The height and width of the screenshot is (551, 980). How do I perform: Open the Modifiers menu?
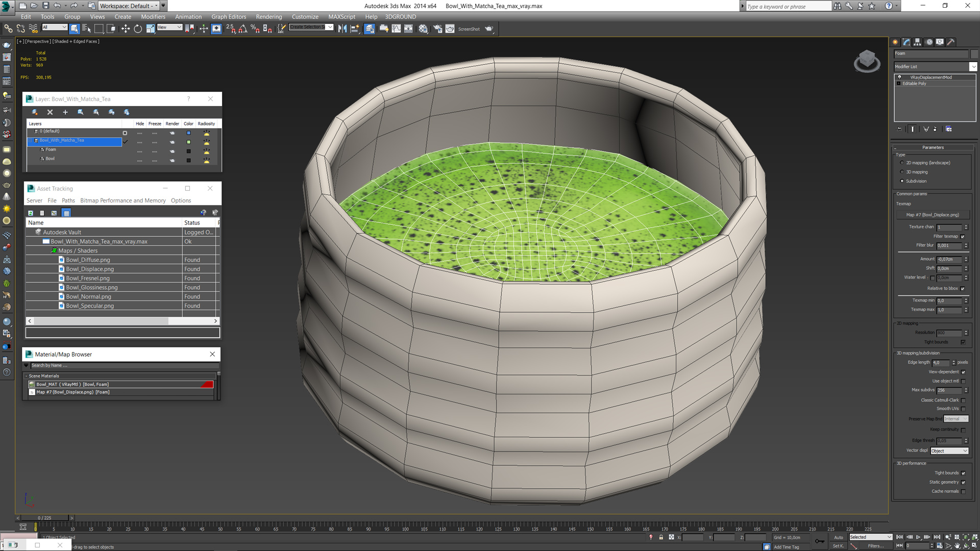tap(153, 17)
